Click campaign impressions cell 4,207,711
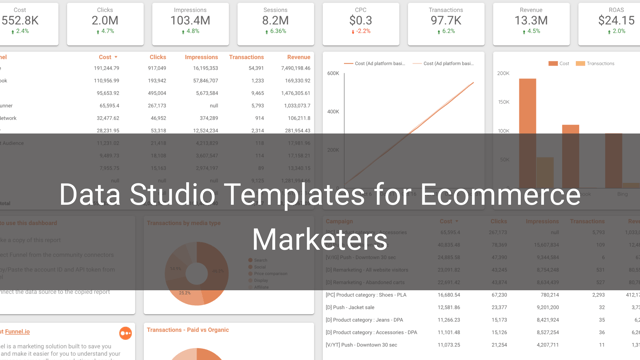 pyautogui.click(x=548, y=345)
